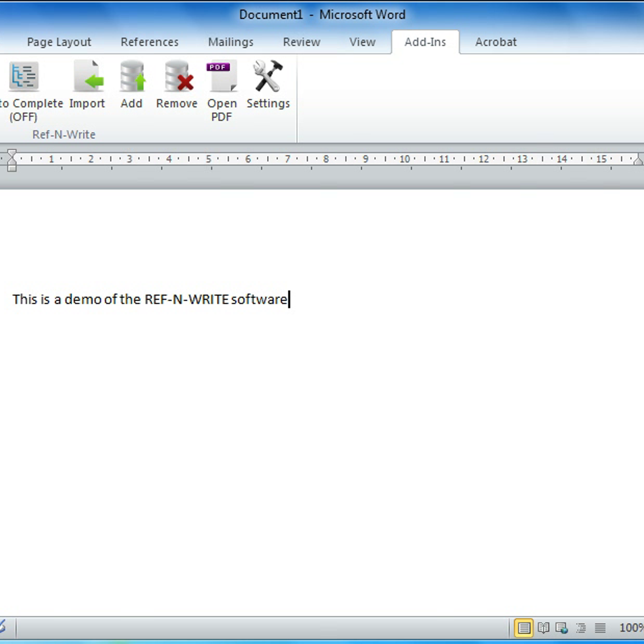The height and width of the screenshot is (644, 644).
Task: Switch to the Acrobat tab
Action: tap(496, 42)
